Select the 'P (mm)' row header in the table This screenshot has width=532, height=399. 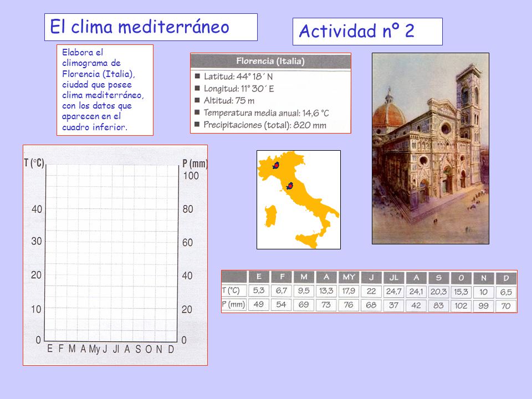pyautogui.click(x=233, y=304)
